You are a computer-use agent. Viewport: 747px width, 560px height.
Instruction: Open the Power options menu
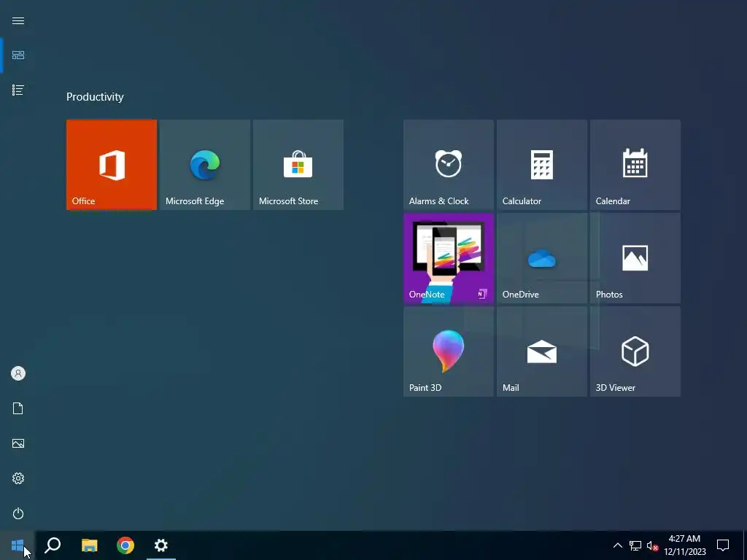[18, 513]
